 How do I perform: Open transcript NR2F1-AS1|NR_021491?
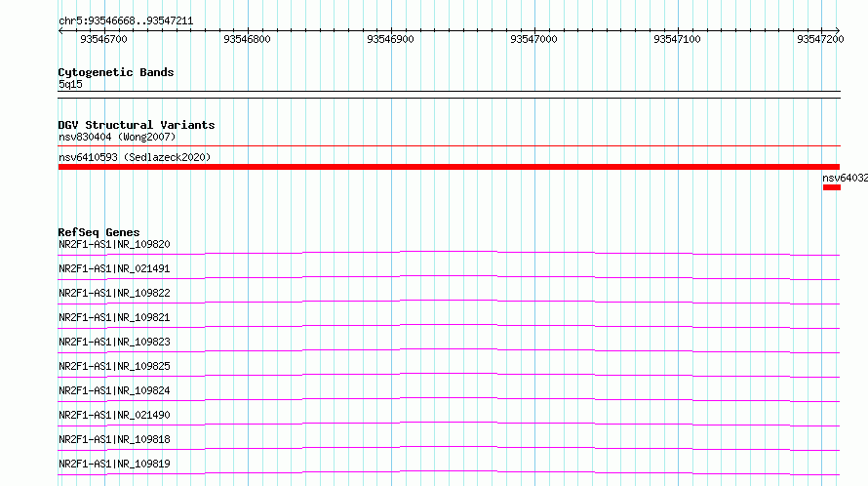pyautogui.click(x=114, y=268)
